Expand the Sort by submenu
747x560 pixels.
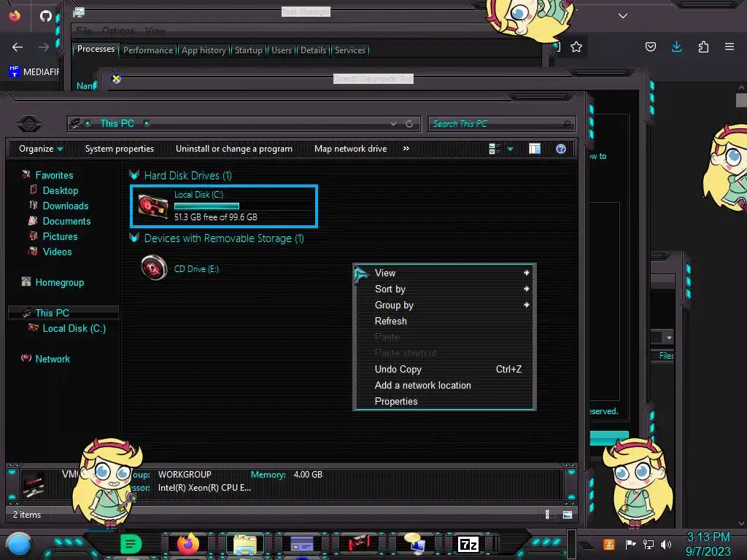(x=444, y=289)
